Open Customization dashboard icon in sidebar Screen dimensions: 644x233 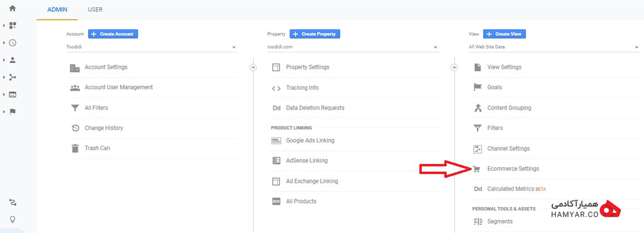click(x=13, y=25)
